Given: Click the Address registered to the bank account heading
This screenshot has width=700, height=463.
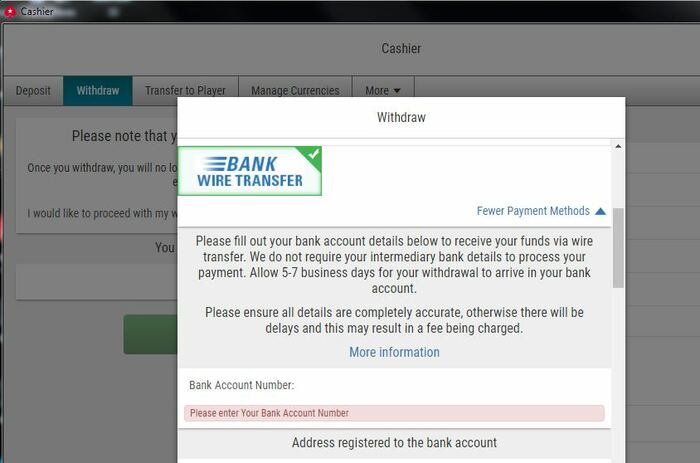Looking at the screenshot, I should 394,443.
